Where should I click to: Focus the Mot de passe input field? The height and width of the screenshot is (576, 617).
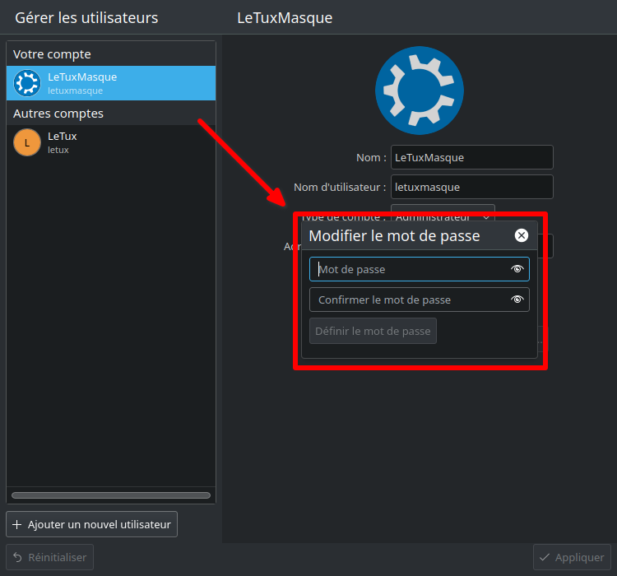pyautogui.click(x=410, y=269)
